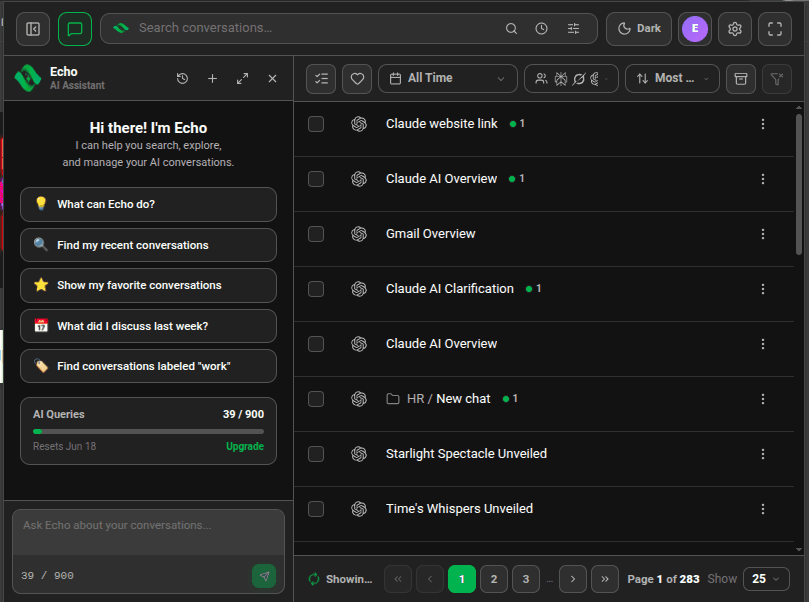Click the conversation list scrollbar

click(799, 184)
